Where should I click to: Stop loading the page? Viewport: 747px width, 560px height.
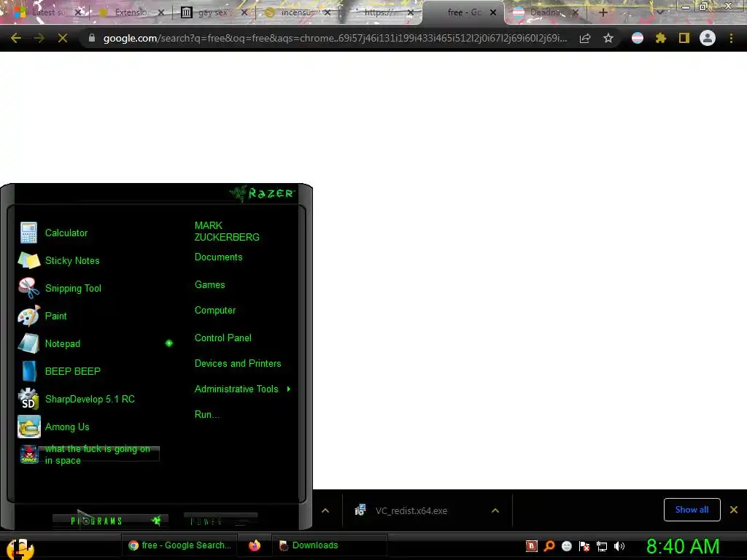63,38
